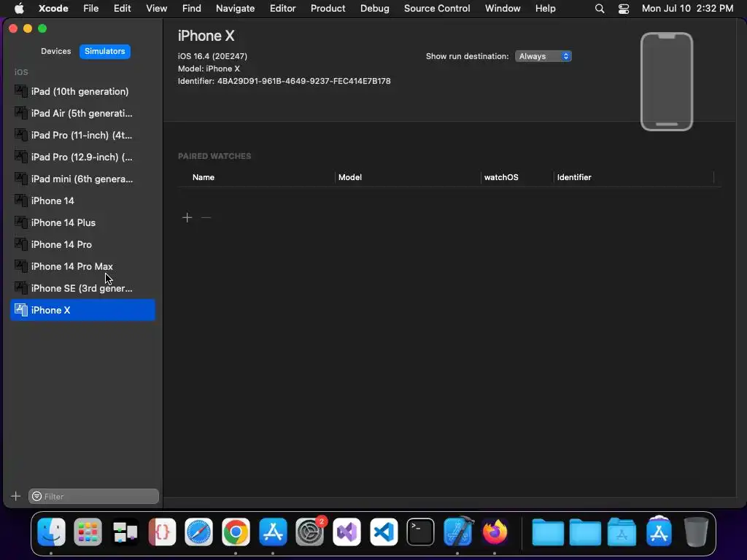Open the Xcode menu
The height and width of the screenshot is (560, 747).
tap(53, 9)
